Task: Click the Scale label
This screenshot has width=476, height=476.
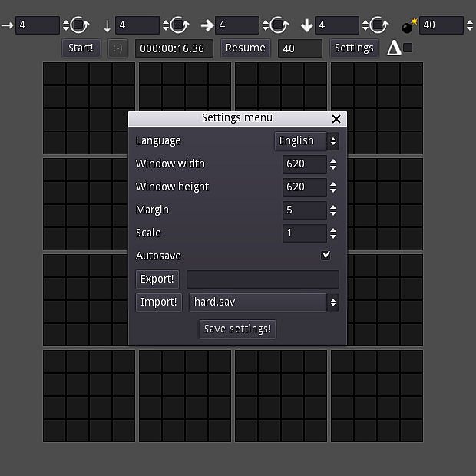Action: coord(148,233)
